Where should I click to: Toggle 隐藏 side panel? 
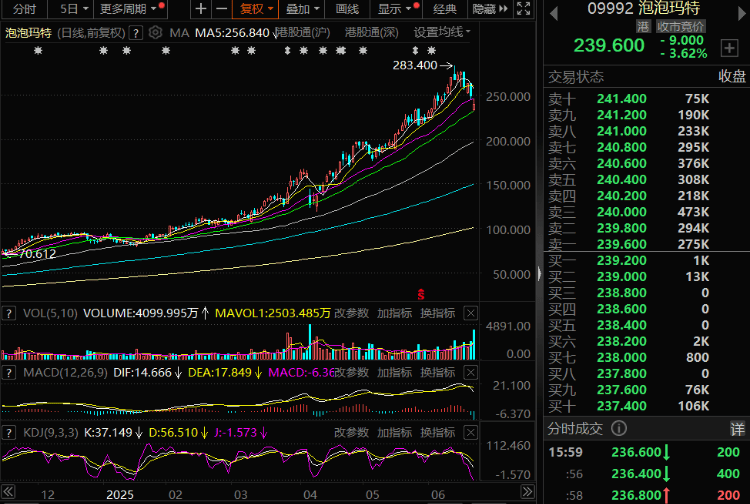click(489, 9)
